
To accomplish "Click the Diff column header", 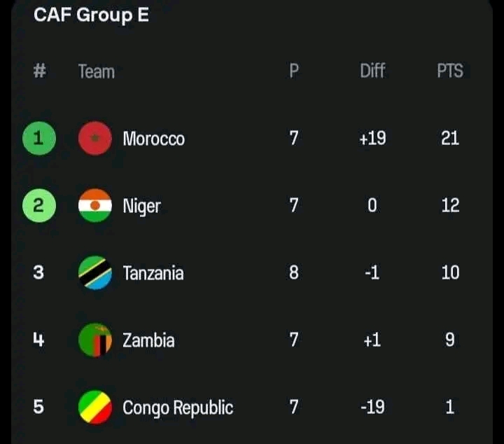I will tap(372, 71).
